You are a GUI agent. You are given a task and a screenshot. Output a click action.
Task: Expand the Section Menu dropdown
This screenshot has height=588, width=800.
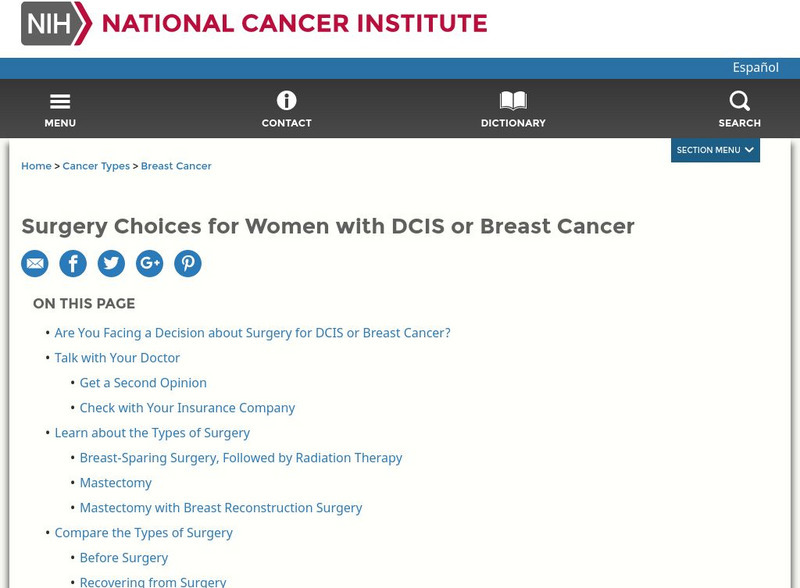[x=714, y=149]
